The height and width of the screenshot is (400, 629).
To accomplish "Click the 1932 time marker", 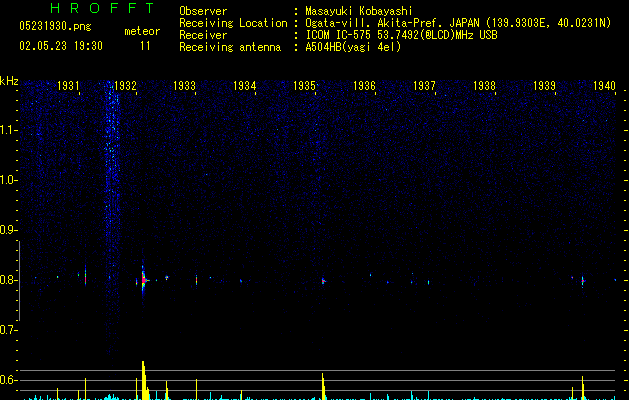I will click(126, 86).
